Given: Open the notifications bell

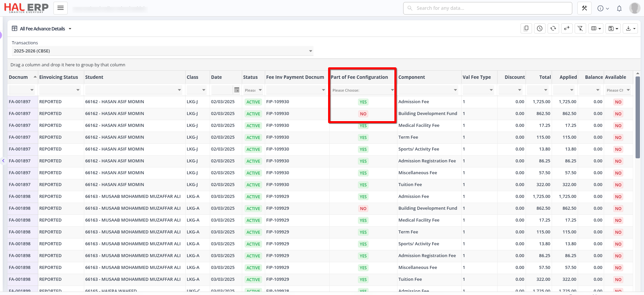Looking at the screenshot, I should tap(619, 8).
